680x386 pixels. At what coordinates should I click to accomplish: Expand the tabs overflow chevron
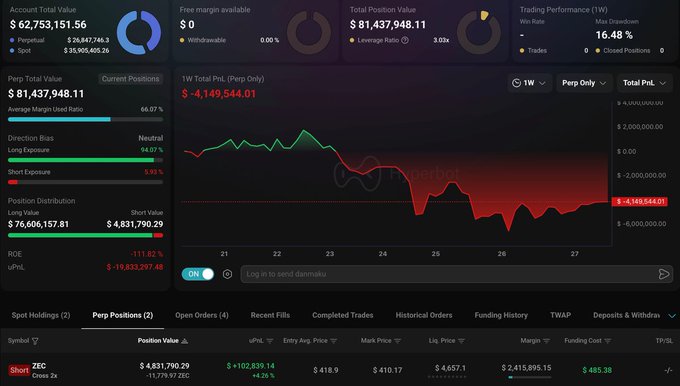click(x=672, y=316)
